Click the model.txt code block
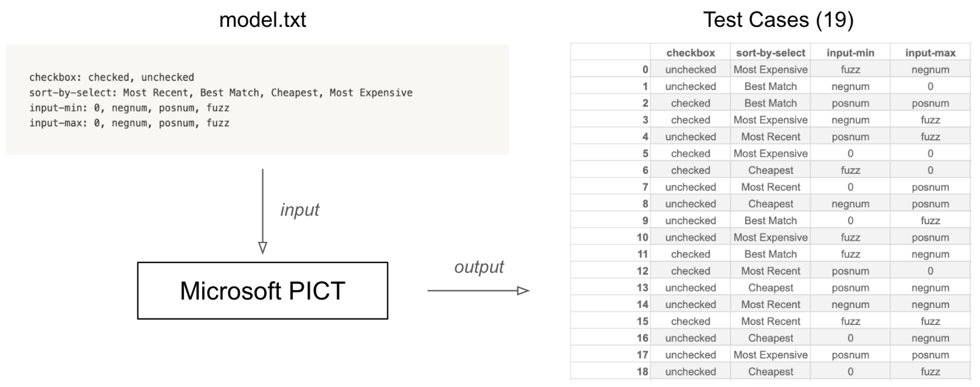Image resolution: width=980 pixels, height=387 pixels. [257, 99]
